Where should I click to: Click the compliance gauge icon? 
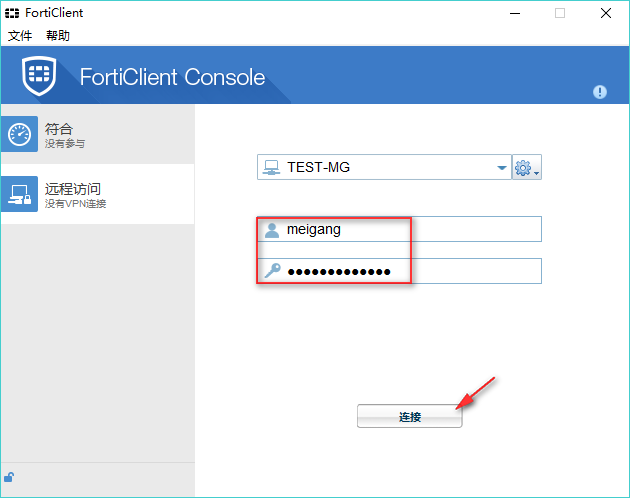pyautogui.click(x=20, y=134)
